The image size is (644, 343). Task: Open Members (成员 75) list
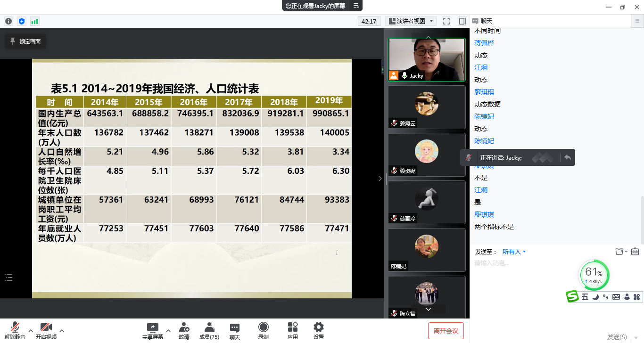[209, 330]
